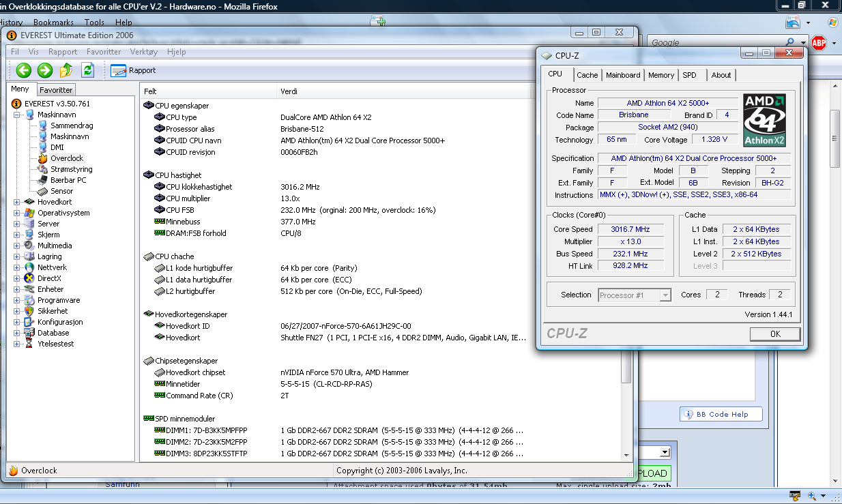
Task: Click the EVEREST details pane scrollbar down arrow
Action: [628, 456]
